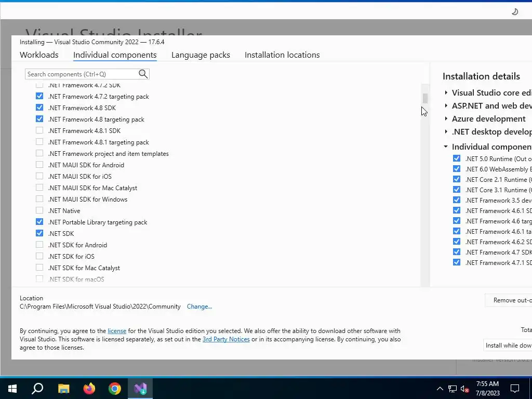The height and width of the screenshot is (399, 532).
Task: Check .NET Framework 4.8.1 SDK
Action: tap(39, 130)
